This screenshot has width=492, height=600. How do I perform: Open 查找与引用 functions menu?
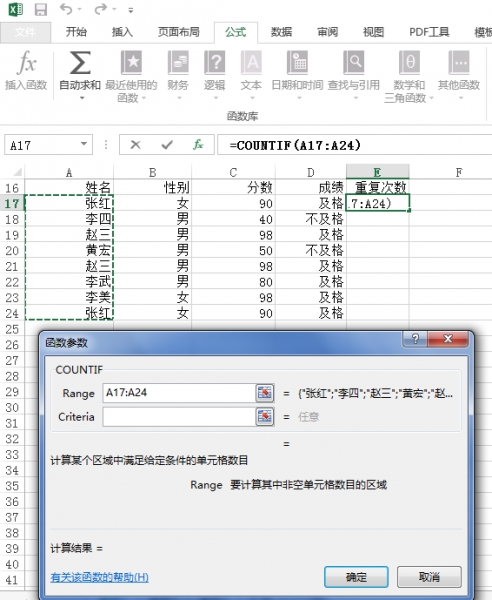354,75
